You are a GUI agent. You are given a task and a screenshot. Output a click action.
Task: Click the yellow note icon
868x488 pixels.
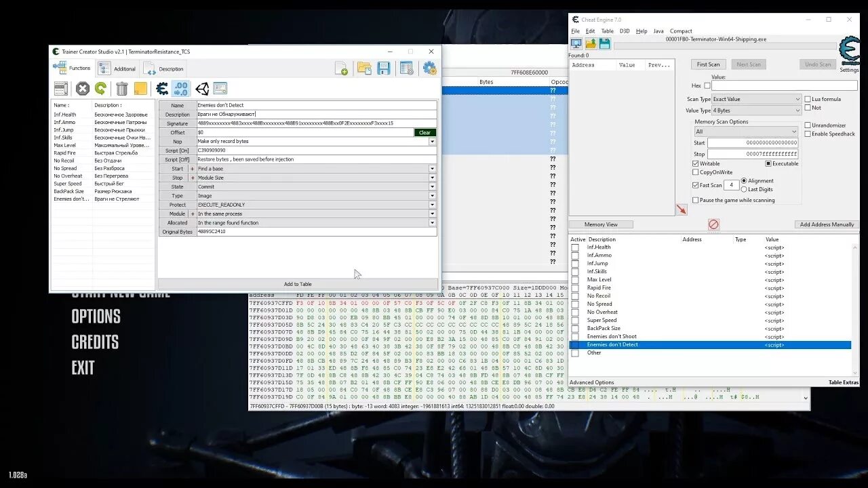click(x=140, y=88)
